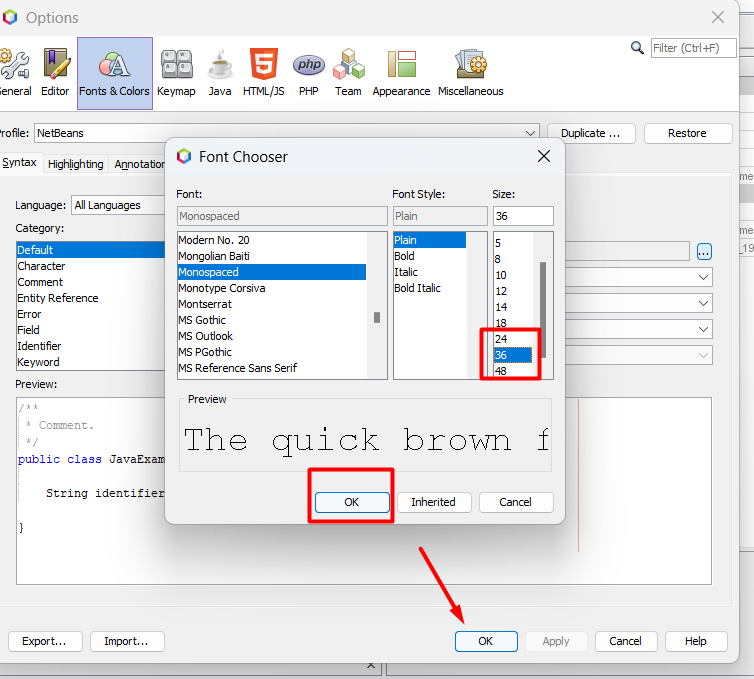Select the Fonts & Colors category

114,73
